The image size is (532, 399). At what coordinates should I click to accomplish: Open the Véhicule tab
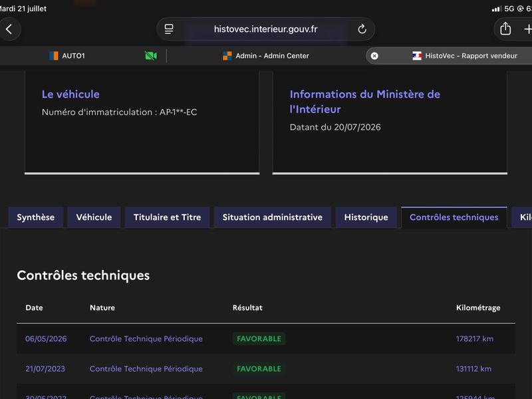[94, 217]
